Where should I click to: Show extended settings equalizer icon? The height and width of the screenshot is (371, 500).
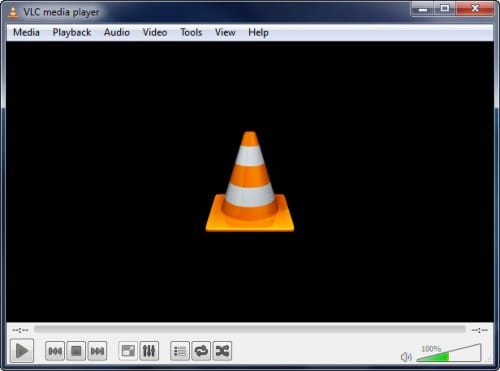pyautogui.click(x=149, y=351)
